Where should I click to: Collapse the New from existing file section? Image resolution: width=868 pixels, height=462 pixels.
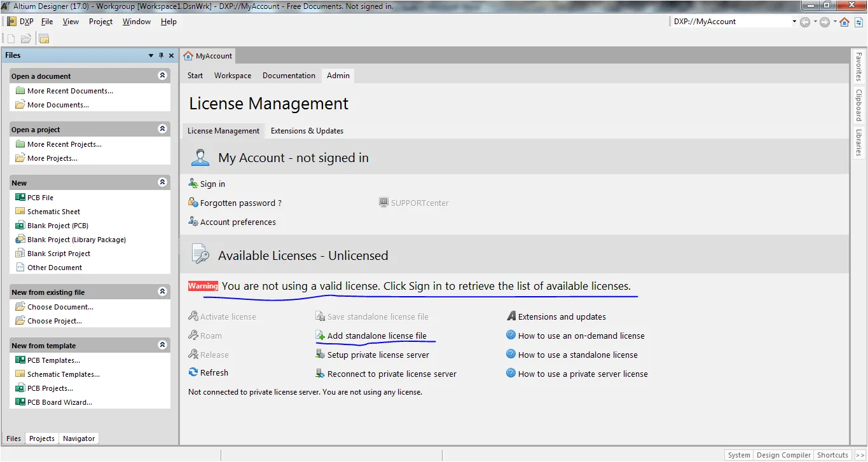pyautogui.click(x=162, y=291)
